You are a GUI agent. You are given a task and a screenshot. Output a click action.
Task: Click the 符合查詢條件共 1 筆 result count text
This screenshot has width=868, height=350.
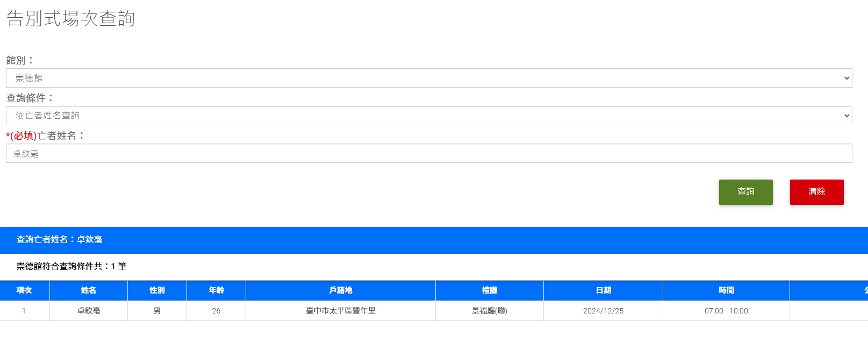tap(71, 266)
